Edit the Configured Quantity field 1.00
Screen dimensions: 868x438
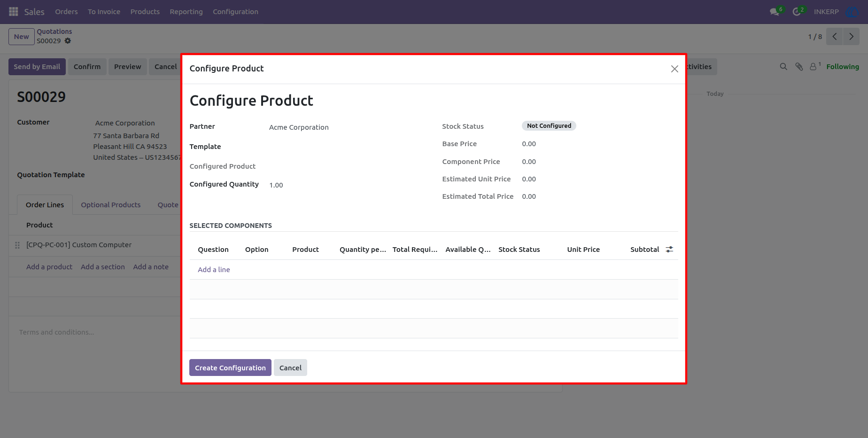click(x=348, y=185)
